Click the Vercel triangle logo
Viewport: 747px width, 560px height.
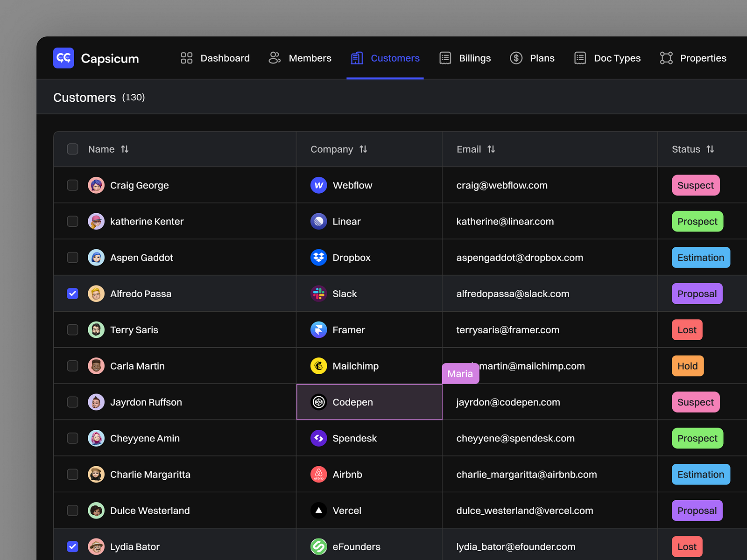pos(319,511)
